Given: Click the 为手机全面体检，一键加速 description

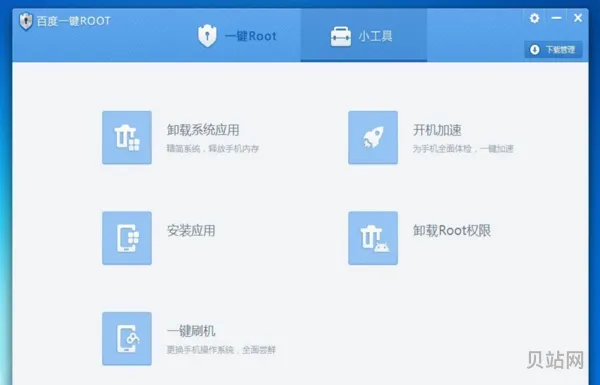Looking at the screenshot, I should click(x=463, y=148).
